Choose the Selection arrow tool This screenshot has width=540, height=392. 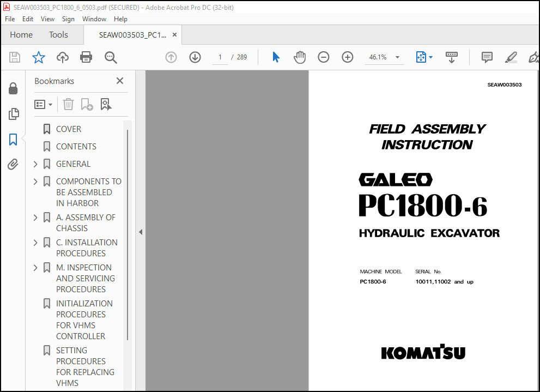[276, 57]
